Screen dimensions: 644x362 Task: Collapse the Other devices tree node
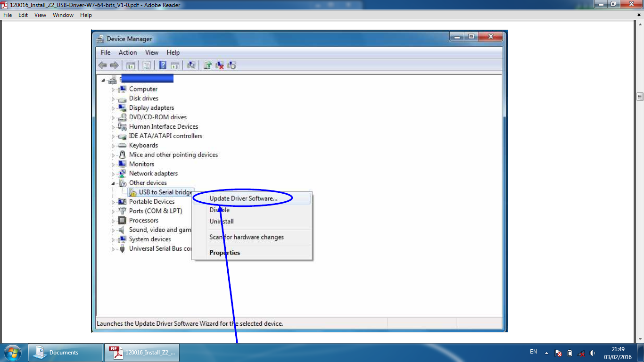point(113,183)
